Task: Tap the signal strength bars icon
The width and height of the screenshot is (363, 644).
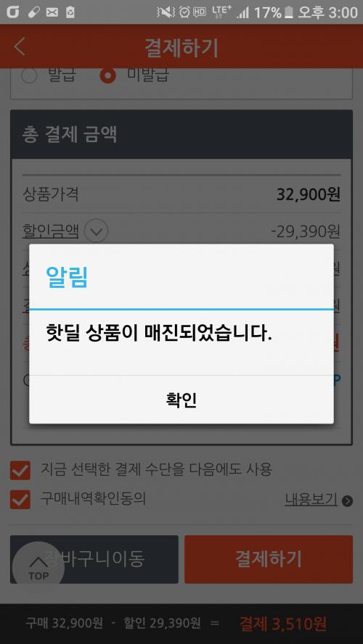Action: coord(243,13)
